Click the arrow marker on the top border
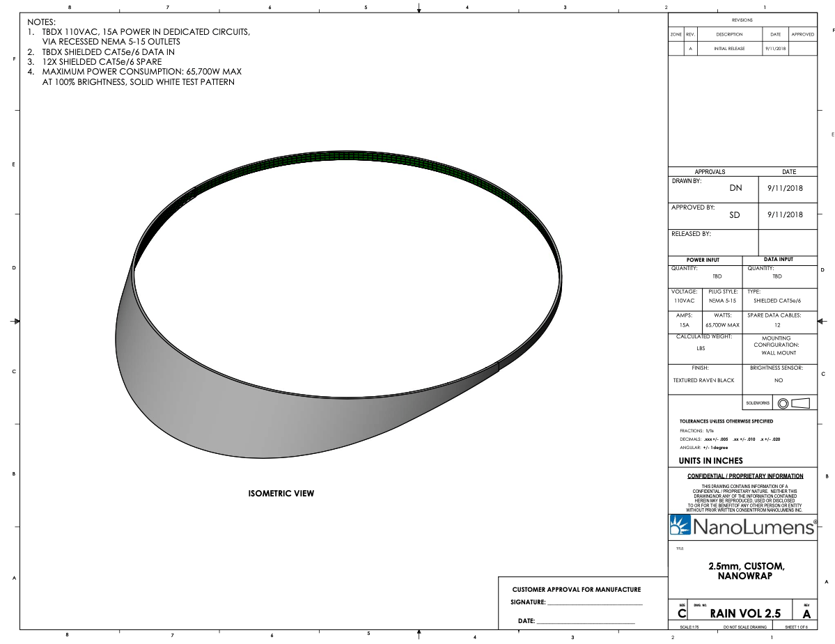 pos(419,9)
